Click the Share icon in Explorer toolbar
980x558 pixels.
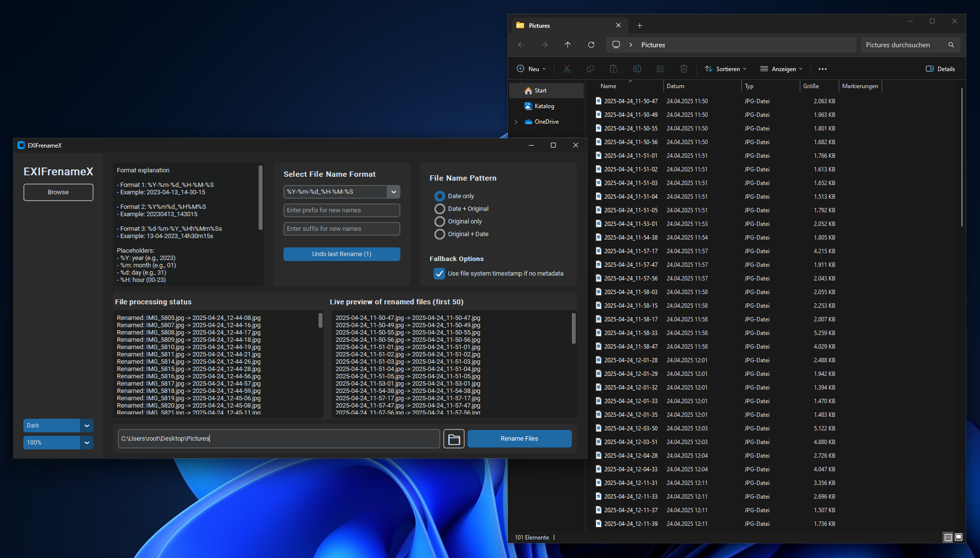click(660, 69)
